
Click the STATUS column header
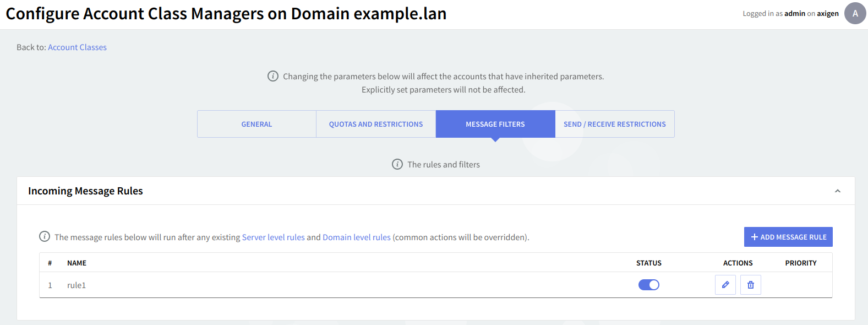click(x=648, y=263)
